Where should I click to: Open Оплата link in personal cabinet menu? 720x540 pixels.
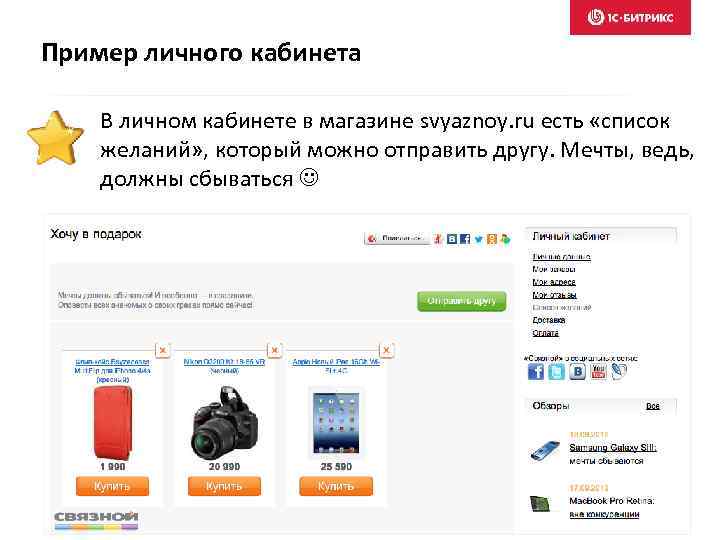[x=546, y=333]
